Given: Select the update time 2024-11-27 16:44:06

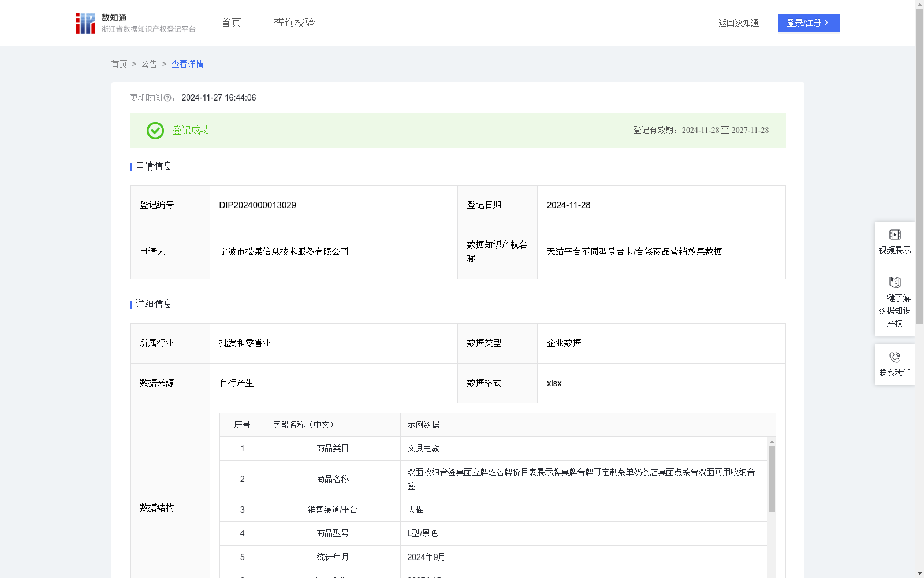Looking at the screenshot, I should click(218, 98).
